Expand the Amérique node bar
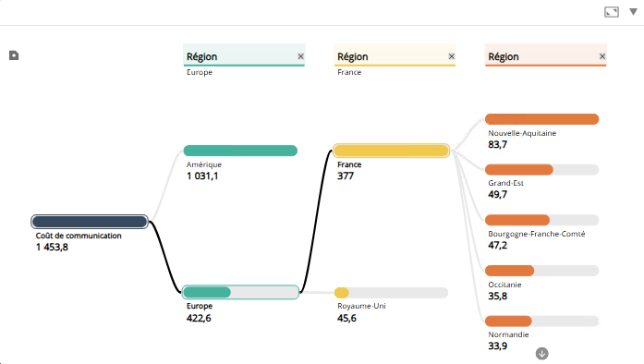The width and height of the screenshot is (644, 364). coord(240,151)
